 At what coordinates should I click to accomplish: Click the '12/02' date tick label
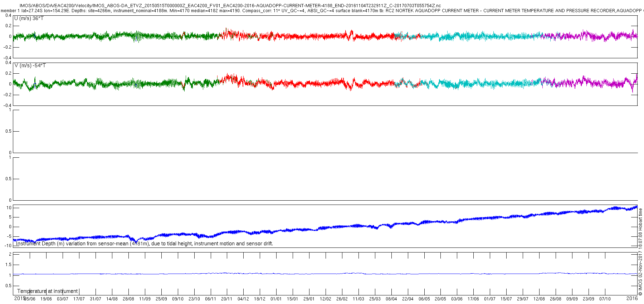(325, 299)
